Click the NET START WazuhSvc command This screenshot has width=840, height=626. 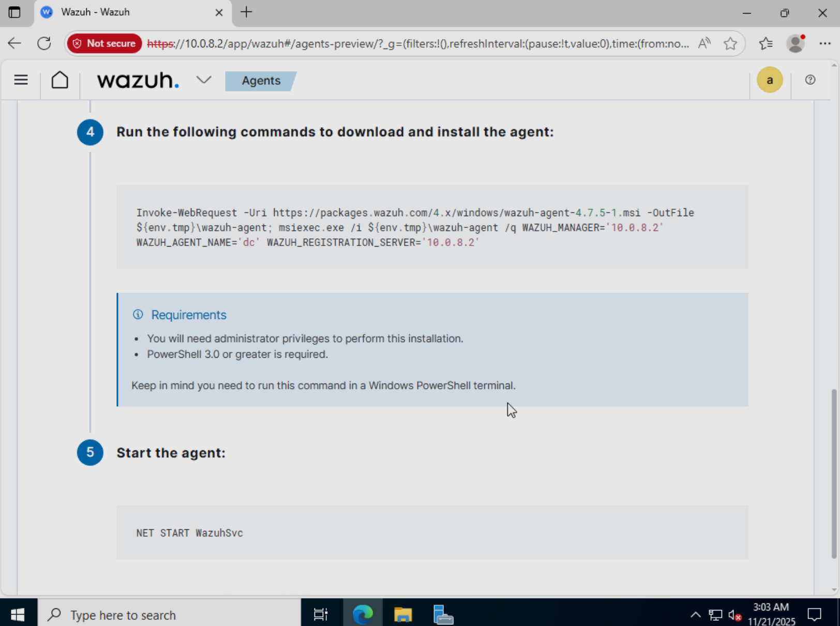pyautogui.click(x=189, y=533)
